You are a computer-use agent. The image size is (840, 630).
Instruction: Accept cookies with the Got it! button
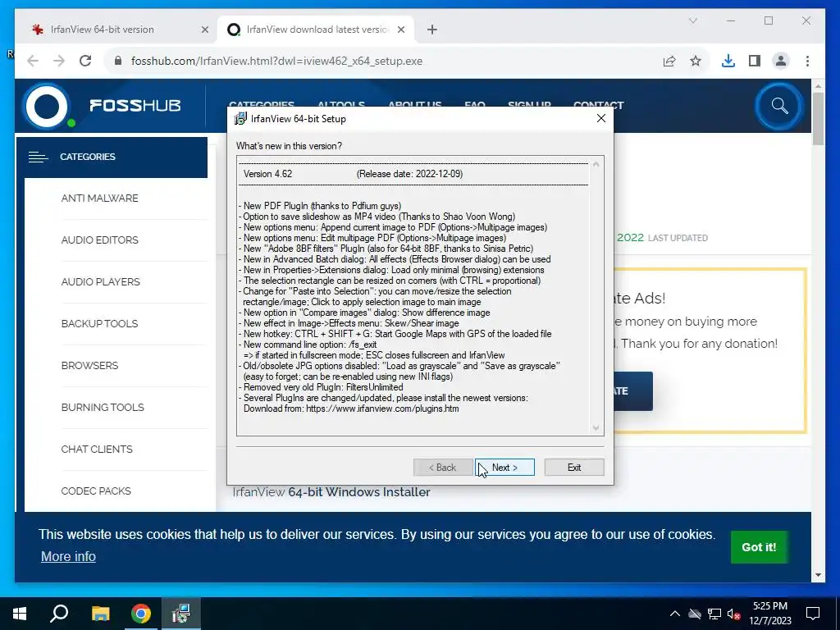(x=759, y=547)
